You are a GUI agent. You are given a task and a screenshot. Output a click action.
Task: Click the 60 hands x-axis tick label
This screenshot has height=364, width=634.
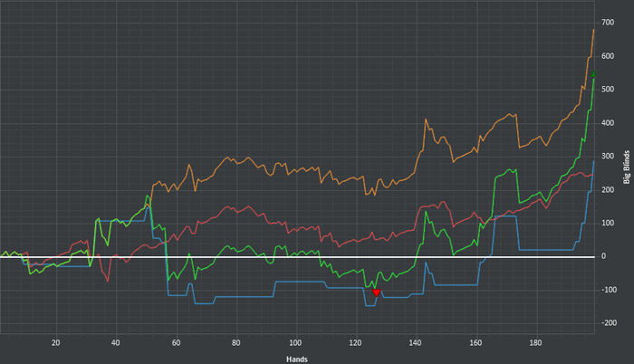[176, 342]
